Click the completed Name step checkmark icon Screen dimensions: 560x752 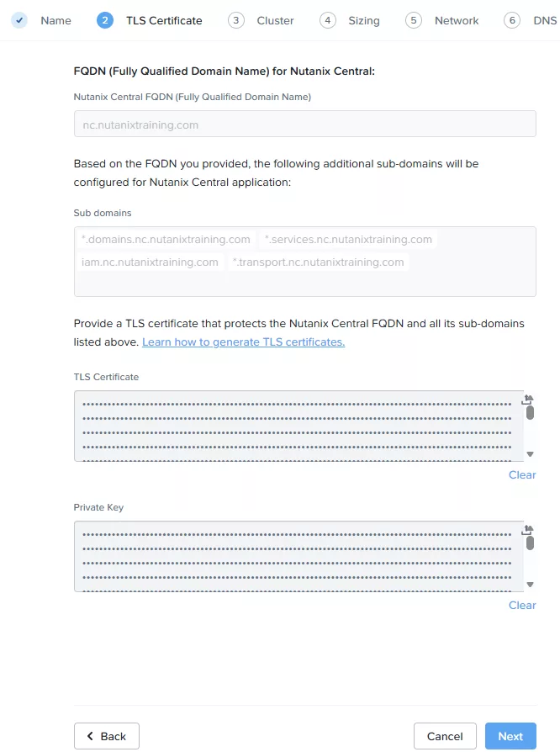[20, 20]
